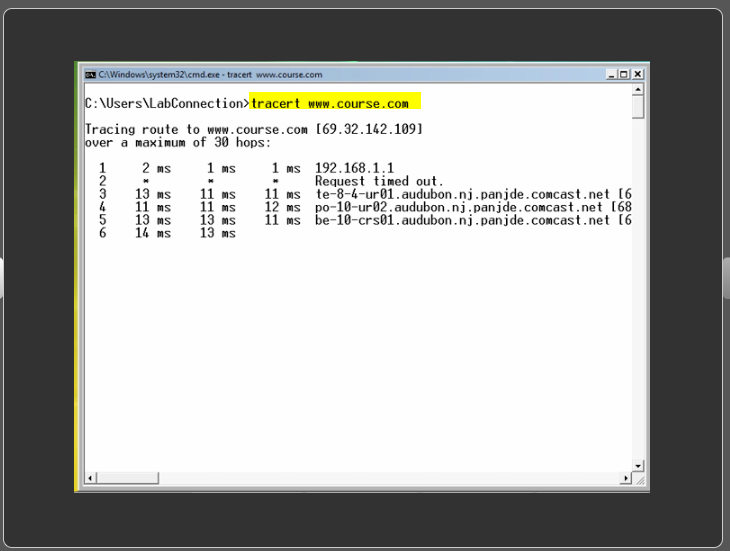
Task: Click the vertical scrollbar up arrow
Action: pos(638,89)
